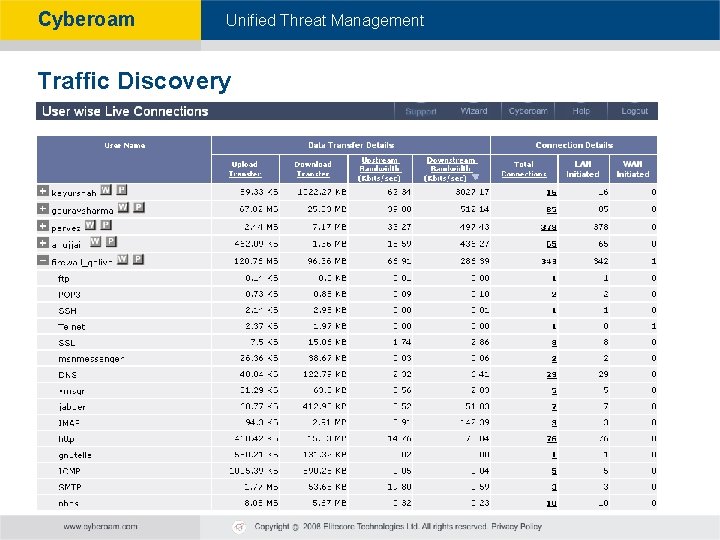Select the http application row name
720x540 pixels.
(66, 439)
